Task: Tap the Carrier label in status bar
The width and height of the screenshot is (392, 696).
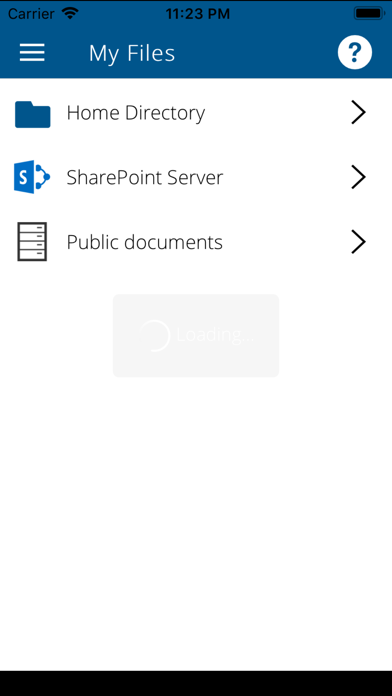Action: click(31, 14)
